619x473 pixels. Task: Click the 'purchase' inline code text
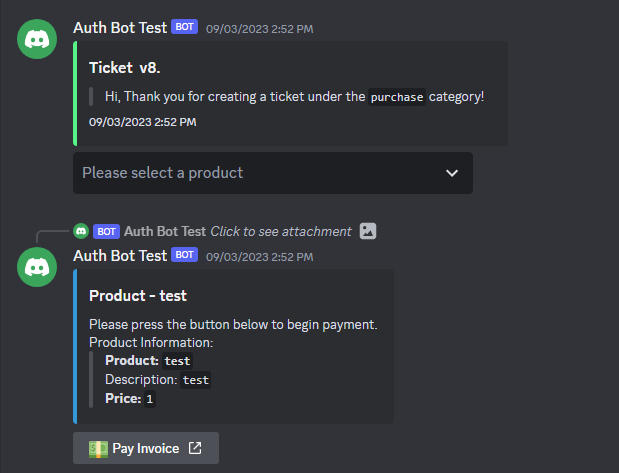click(x=397, y=97)
